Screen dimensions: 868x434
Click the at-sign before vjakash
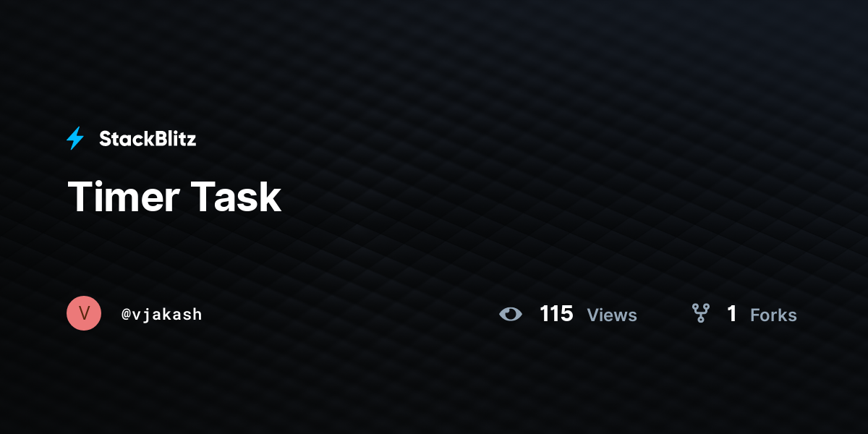tap(126, 315)
